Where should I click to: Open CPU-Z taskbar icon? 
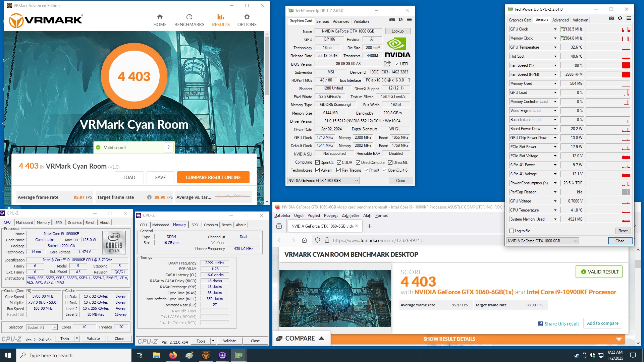click(x=222, y=355)
